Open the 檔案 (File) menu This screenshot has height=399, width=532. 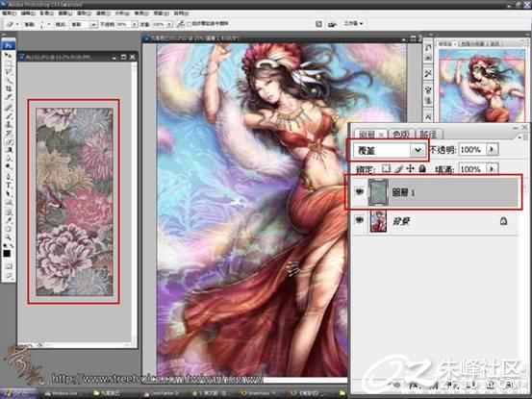point(10,13)
